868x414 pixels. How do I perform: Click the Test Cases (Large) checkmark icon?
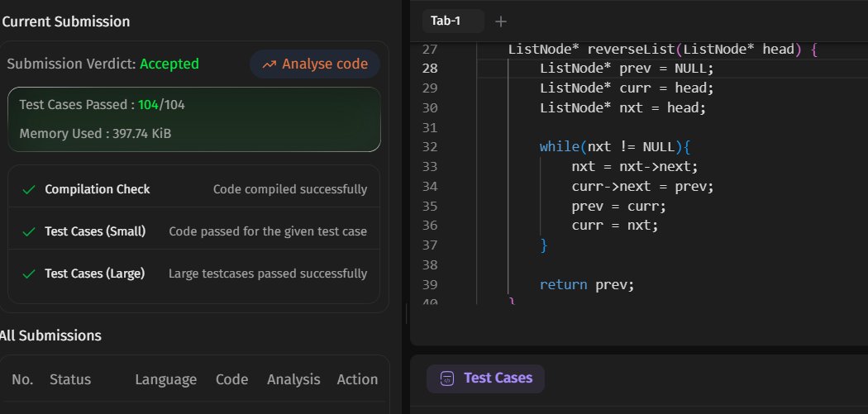pyautogui.click(x=29, y=274)
